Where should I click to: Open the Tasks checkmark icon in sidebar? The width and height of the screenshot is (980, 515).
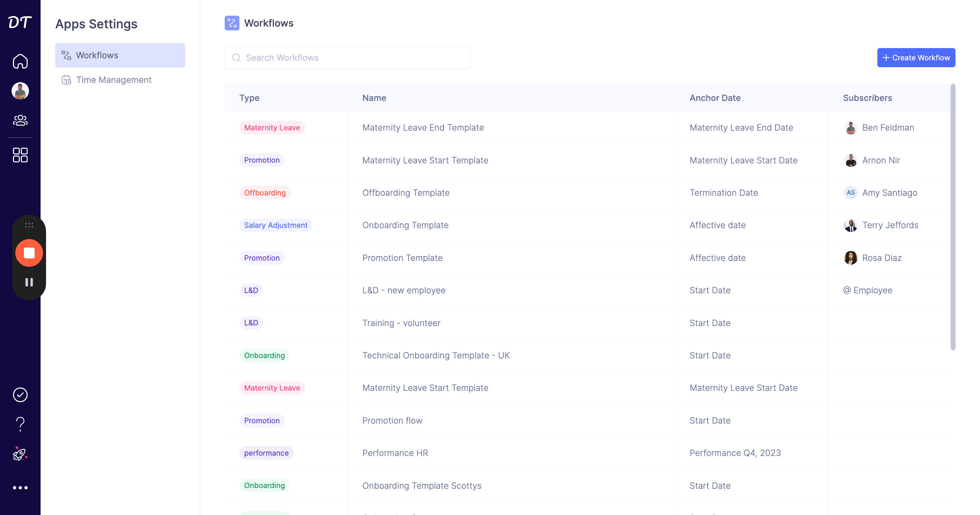point(20,395)
